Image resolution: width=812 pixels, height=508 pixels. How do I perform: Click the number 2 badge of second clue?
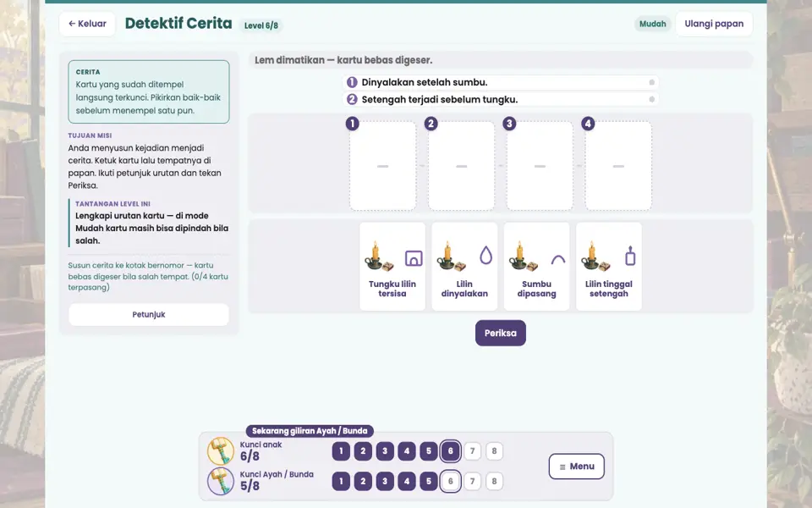[352, 100]
